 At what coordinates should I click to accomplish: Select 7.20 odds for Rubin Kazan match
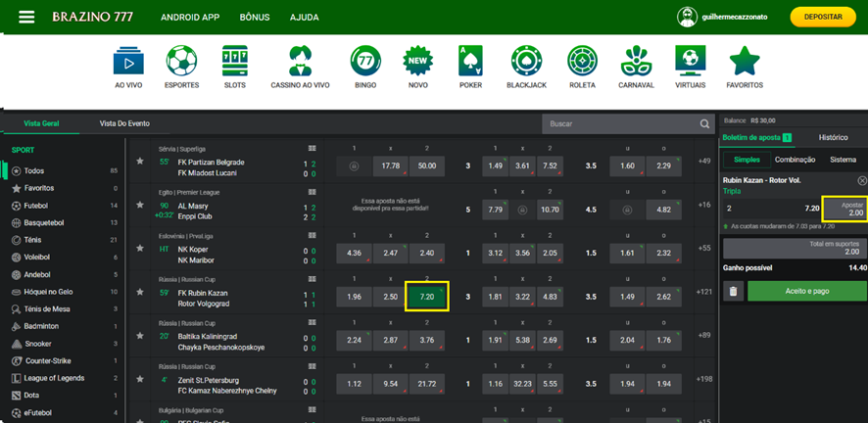coord(427,297)
